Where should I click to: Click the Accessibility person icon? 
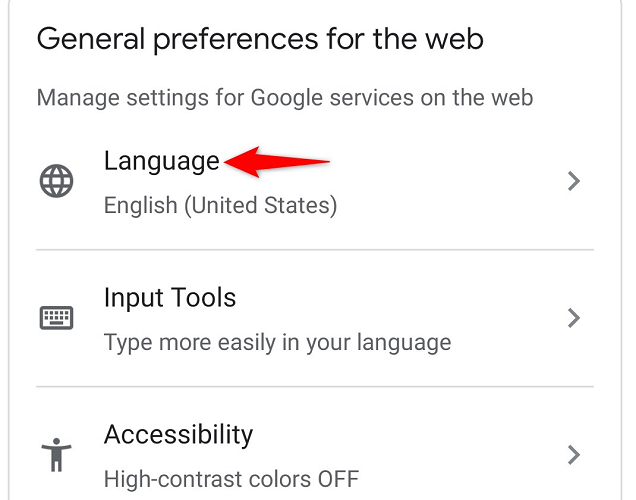point(56,455)
